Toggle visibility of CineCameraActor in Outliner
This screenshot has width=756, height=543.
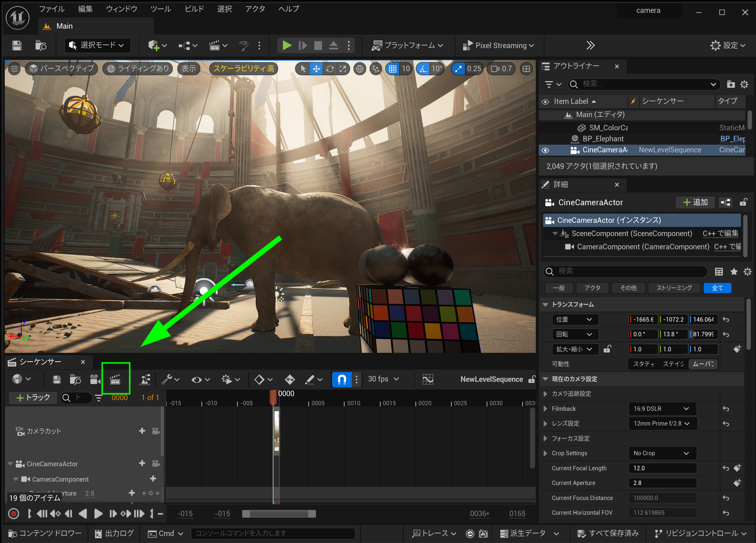click(x=545, y=150)
